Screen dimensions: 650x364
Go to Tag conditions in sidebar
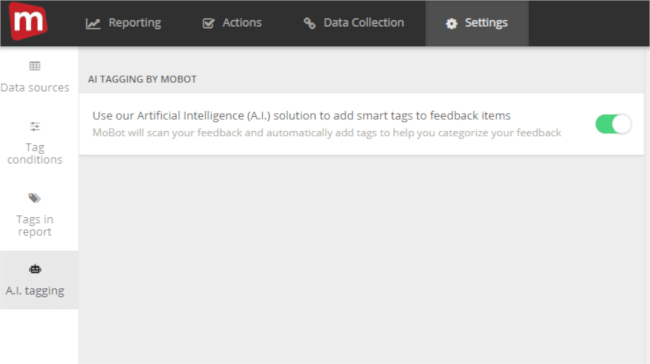pyautogui.click(x=35, y=143)
